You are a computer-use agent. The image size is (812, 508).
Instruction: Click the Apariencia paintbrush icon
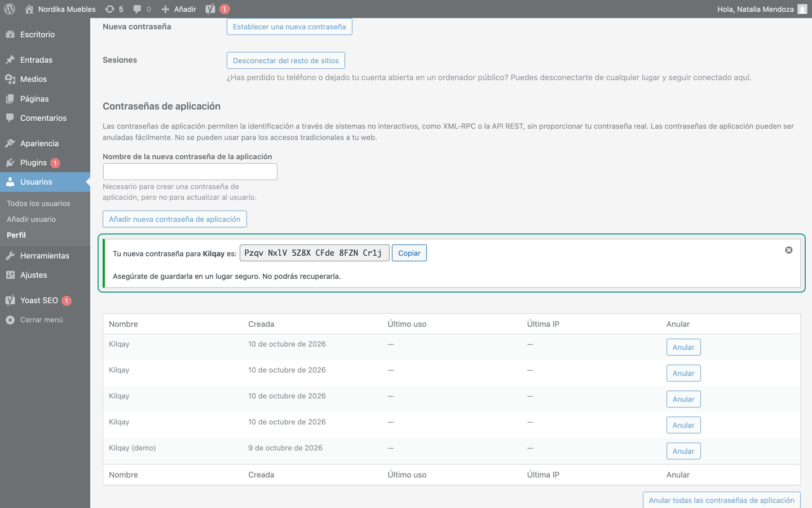coord(10,143)
